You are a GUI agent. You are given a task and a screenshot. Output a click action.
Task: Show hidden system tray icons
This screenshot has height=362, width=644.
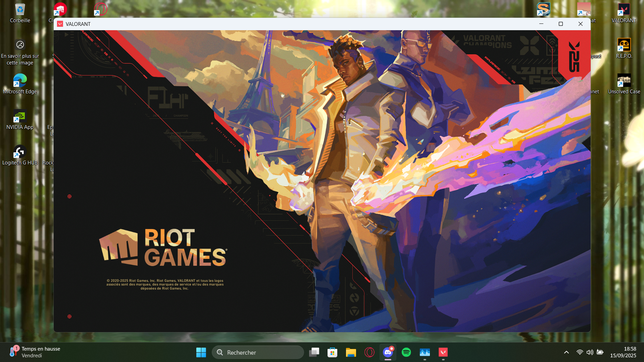566,352
